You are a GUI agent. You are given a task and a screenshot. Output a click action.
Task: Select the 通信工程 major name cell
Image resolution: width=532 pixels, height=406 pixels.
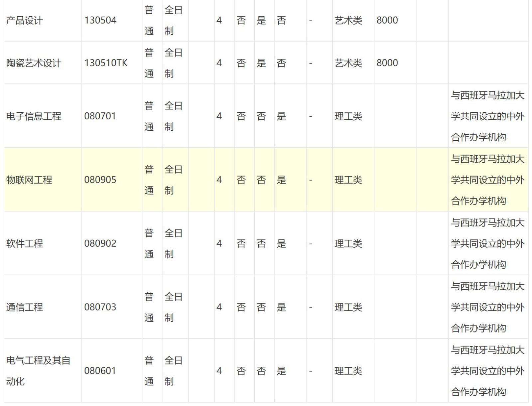point(43,307)
